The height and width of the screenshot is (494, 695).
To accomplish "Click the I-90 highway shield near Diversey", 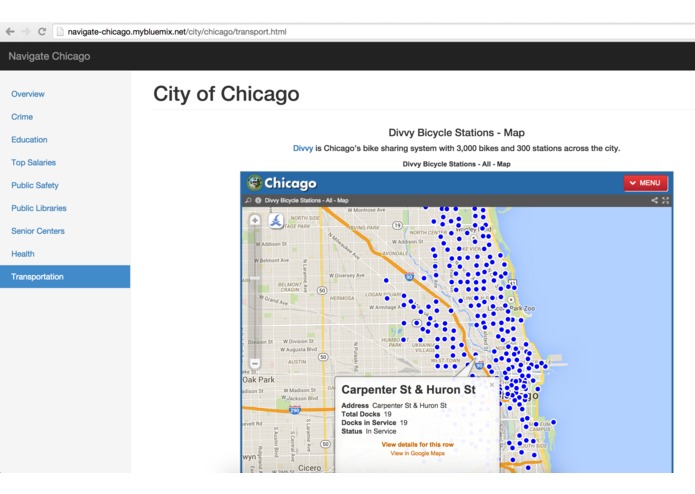I will tap(409, 276).
